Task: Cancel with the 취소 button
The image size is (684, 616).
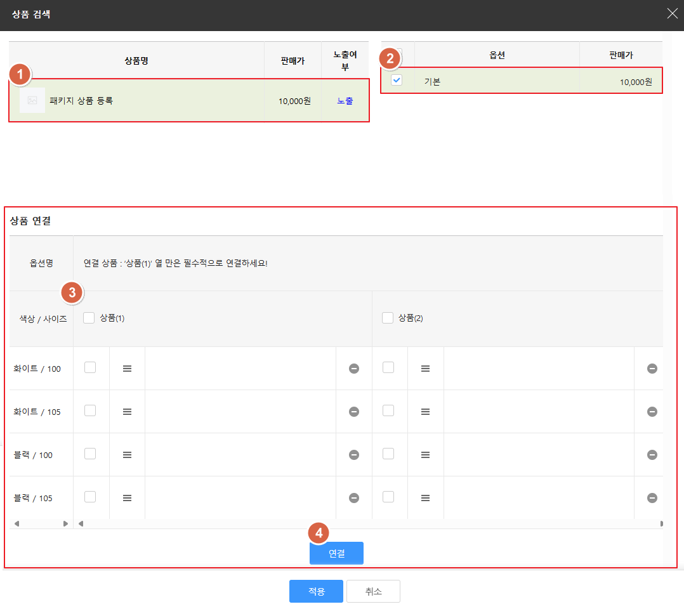Action: (x=373, y=591)
